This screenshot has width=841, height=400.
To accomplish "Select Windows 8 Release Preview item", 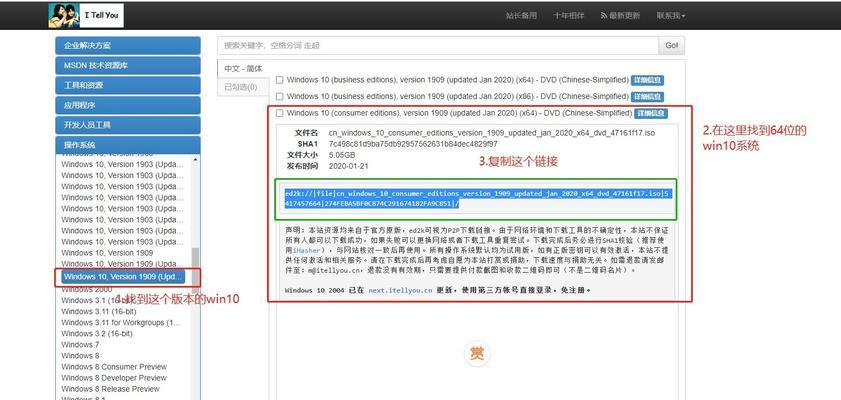I will click(x=110, y=388).
